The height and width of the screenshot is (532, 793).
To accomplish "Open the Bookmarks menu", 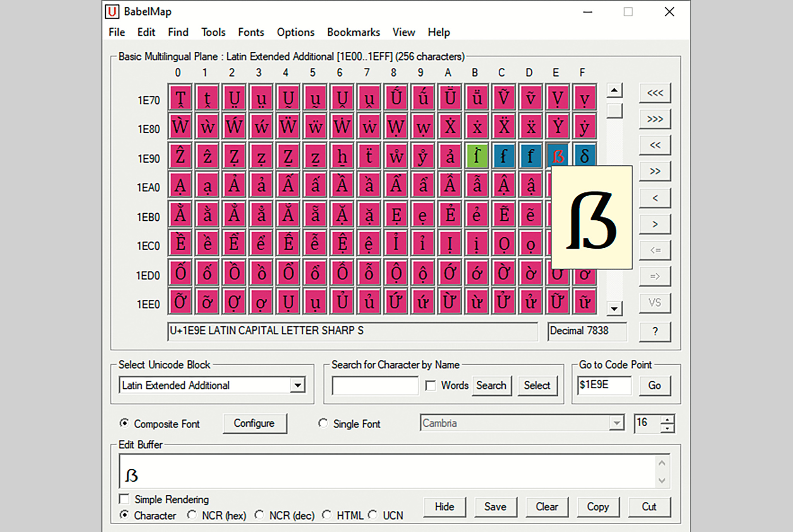I will click(353, 32).
